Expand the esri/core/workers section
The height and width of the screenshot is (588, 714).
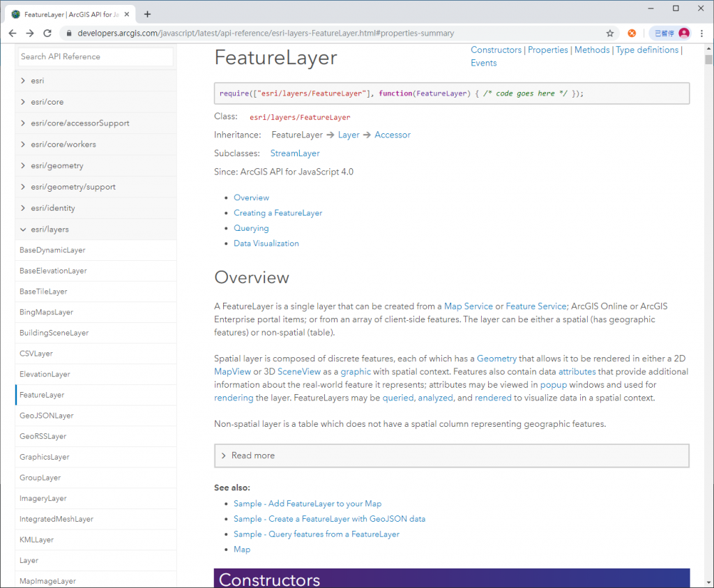[x=96, y=144]
